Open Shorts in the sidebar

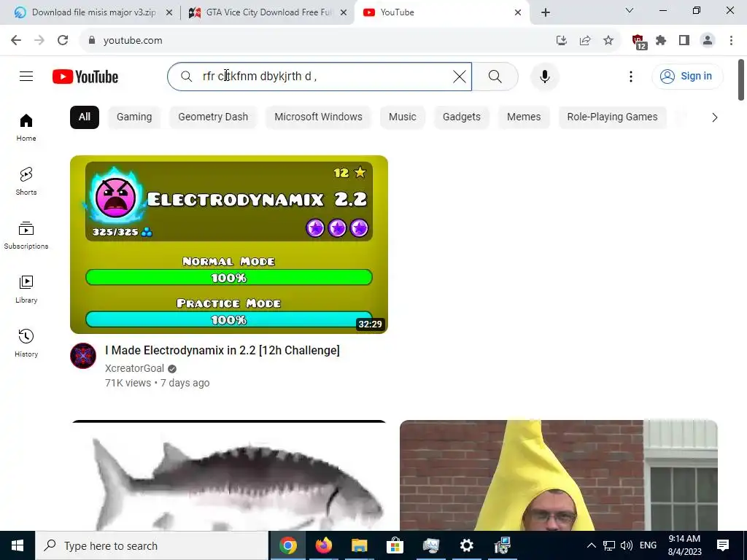[26, 182]
